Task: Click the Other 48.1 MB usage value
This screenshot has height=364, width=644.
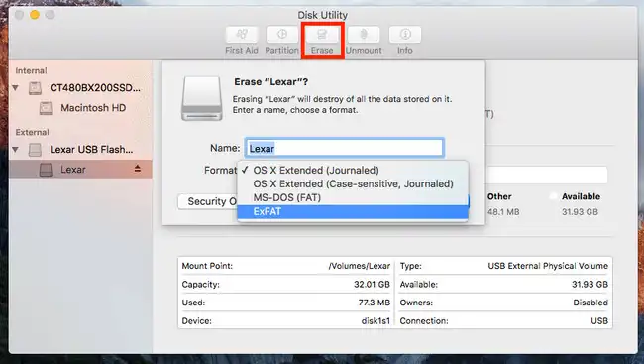Action: 503,212
